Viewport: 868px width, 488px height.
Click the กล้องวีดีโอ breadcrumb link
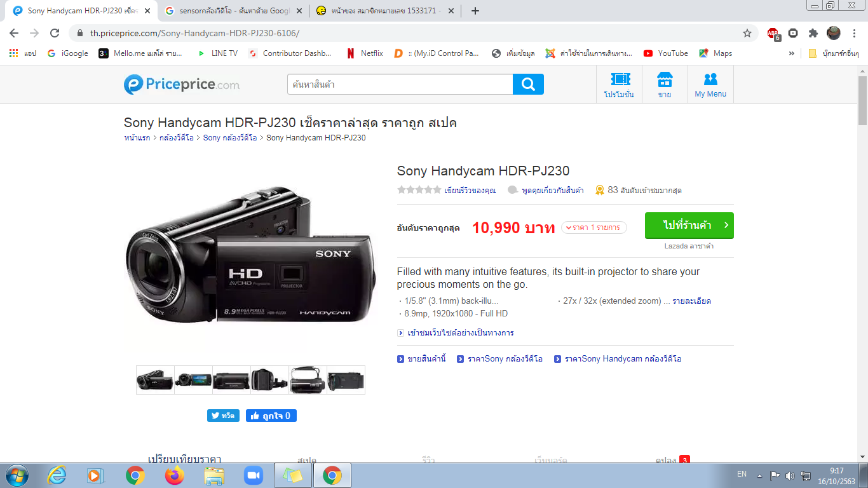[x=177, y=137]
